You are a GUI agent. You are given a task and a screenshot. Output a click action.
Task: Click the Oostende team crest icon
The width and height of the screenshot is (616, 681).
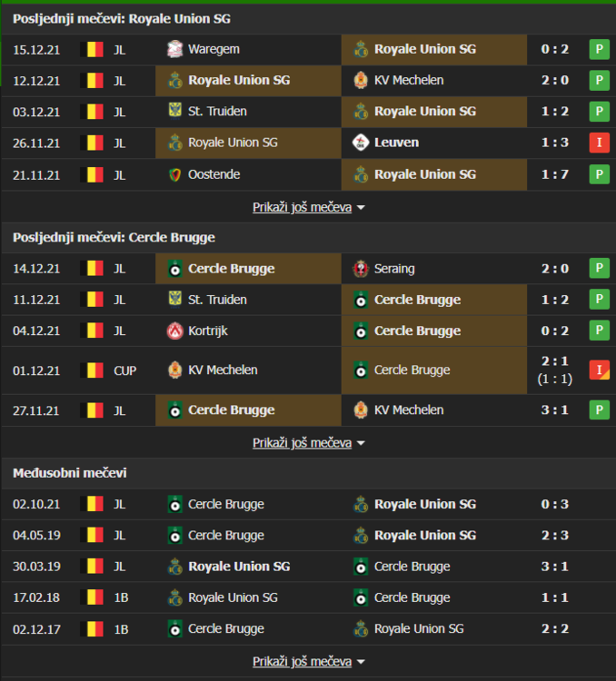[175, 174]
